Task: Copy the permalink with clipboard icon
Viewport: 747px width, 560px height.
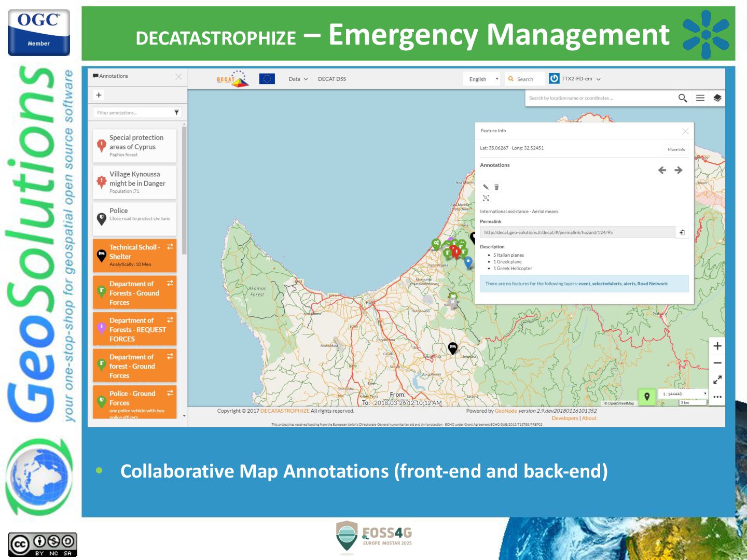Action: coord(682,232)
